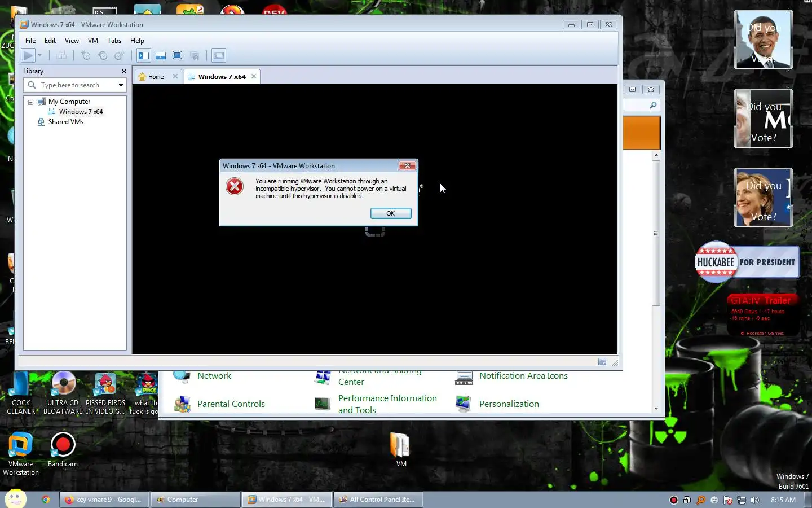Switch to key vmare 9 Google taskbar window
Screen dimensions: 812x508
click(104, 500)
